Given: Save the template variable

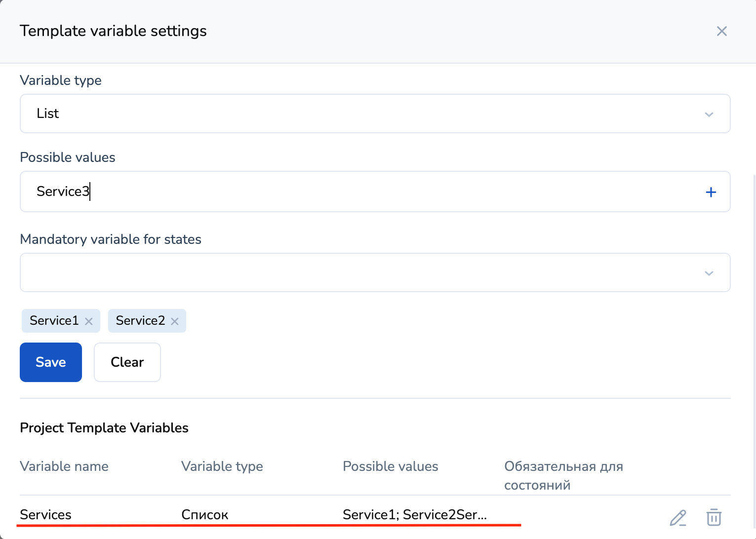Looking at the screenshot, I should tap(51, 362).
